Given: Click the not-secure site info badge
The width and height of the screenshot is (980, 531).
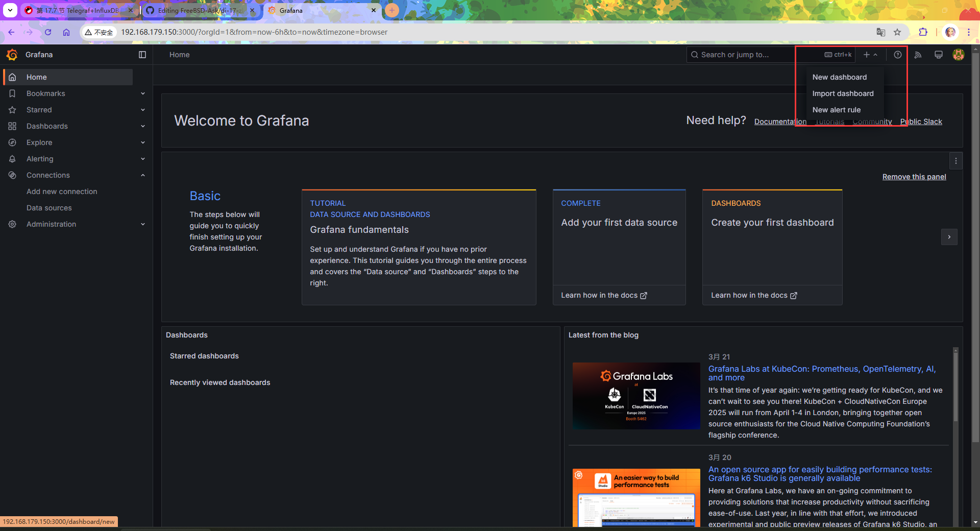Looking at the screenshot, I should coord(99,32).
